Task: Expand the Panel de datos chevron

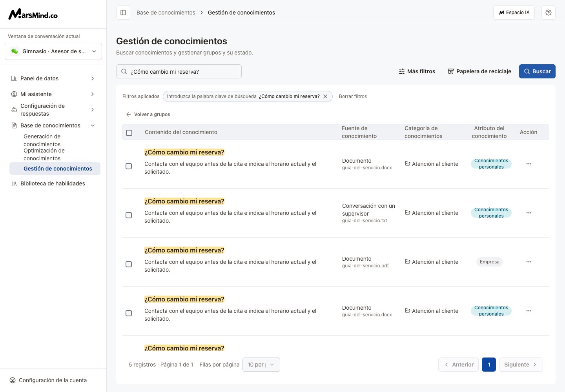Action: tap(93, 78)
